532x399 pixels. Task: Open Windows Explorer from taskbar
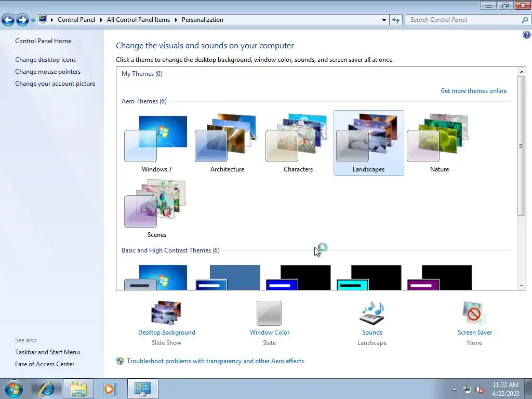pos(78,389)
